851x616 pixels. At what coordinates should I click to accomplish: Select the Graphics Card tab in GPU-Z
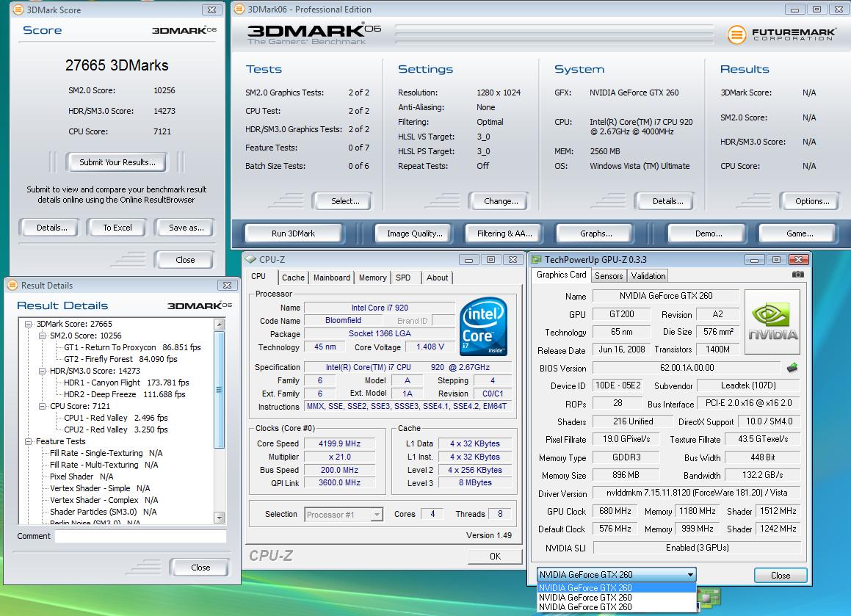561,275
